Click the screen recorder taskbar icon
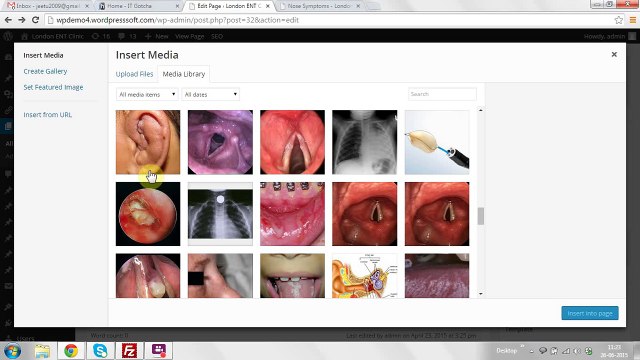Screen dimensions: 640x360 point(158,351)
